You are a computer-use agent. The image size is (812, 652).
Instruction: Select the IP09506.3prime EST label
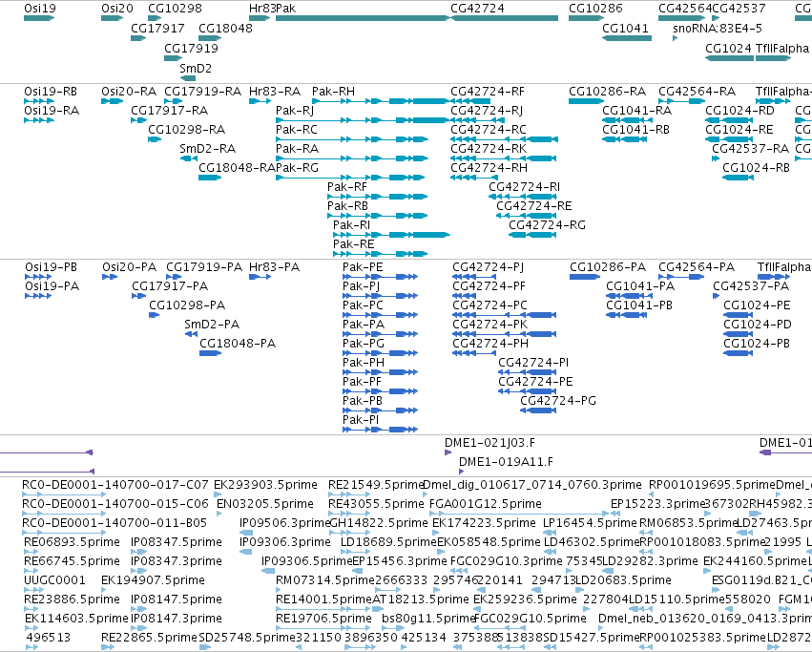click(283, 523)
